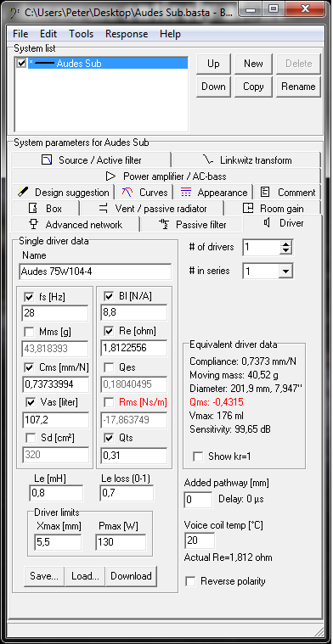Enable the Reverse polarity checkbox
The image size is (333, 644).
click(190, 581)
